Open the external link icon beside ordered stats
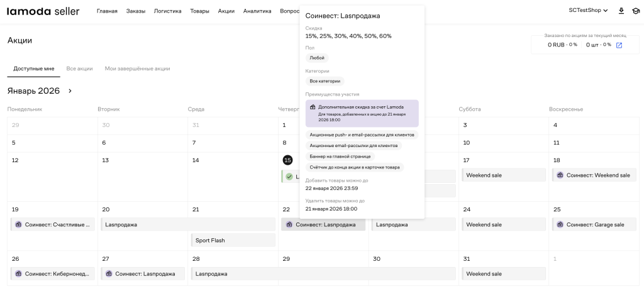This screenshot has height=291, width=644. coord(619,45)
